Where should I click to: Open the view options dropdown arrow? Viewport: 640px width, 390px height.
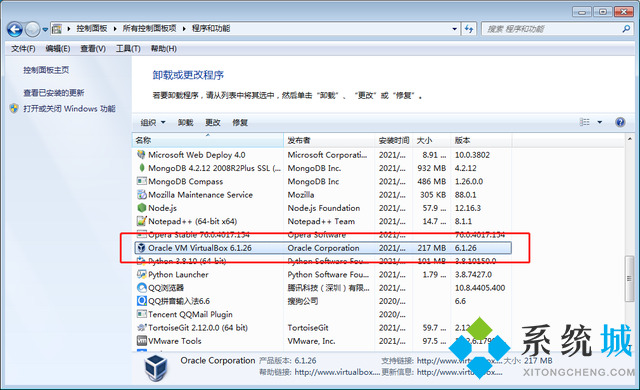coord(600,122)
